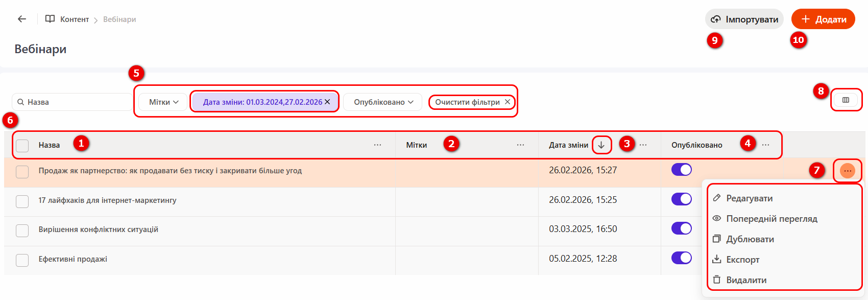This screenshot has height=300, width=868.
Task: Open Мітки column options ellipsis
Action: pos(520,145)
